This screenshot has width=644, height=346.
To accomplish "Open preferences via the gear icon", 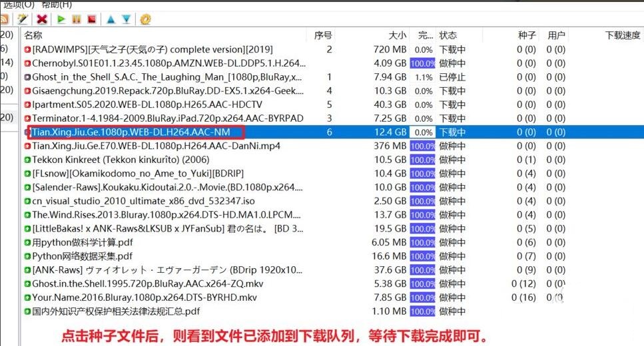I will [145, 19].
